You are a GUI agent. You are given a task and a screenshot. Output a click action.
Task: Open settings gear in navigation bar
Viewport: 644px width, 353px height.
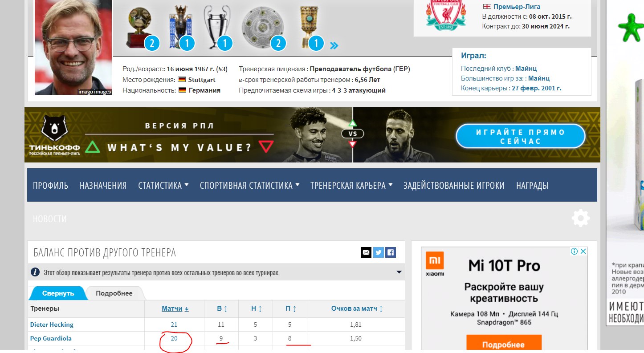[581, 218]
